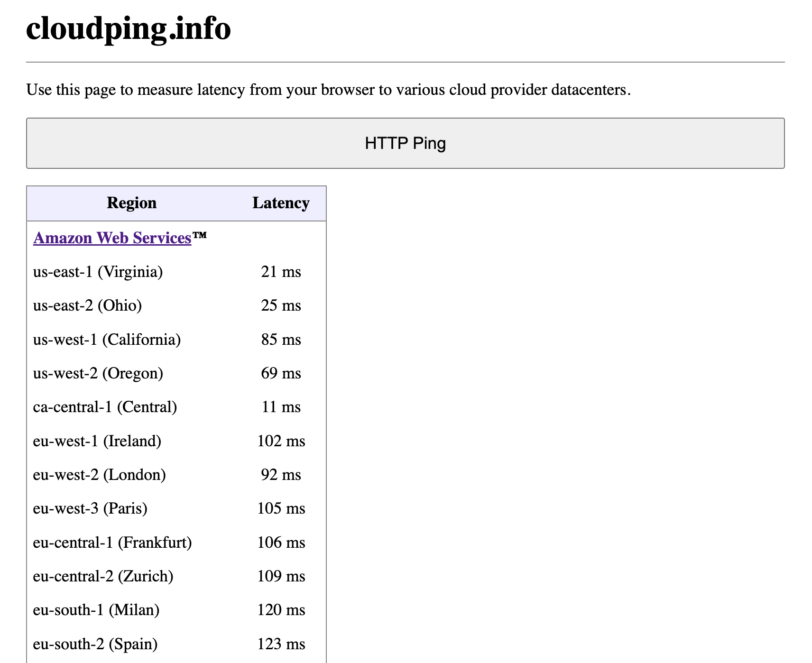Click the cloudping.info page heading
This screenshot has height=663, width=812.
click(129, 28)
